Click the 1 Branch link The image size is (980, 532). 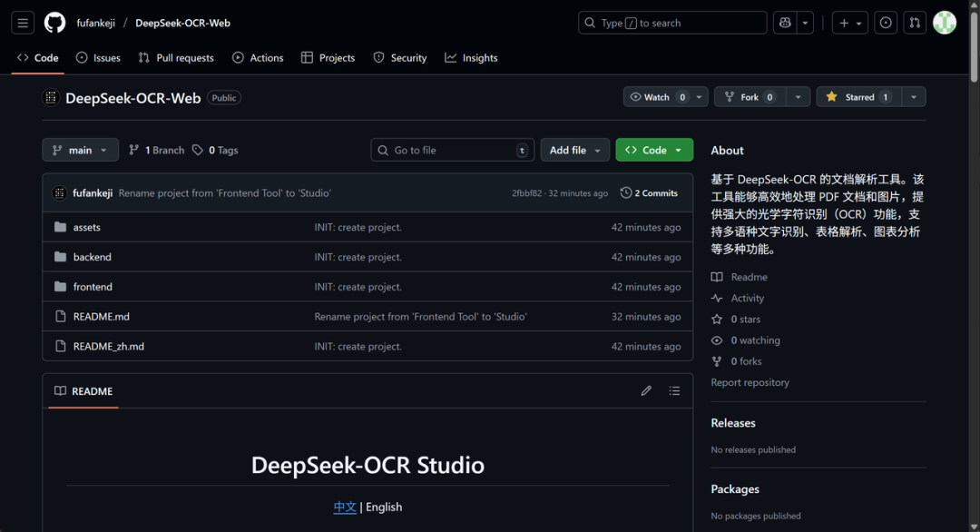coord(157,150)
